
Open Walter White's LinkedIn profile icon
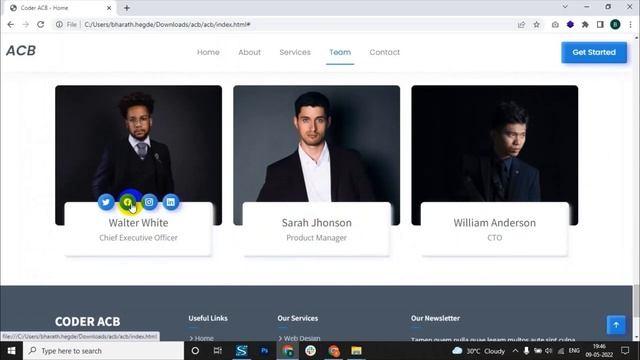coord(171,202)
